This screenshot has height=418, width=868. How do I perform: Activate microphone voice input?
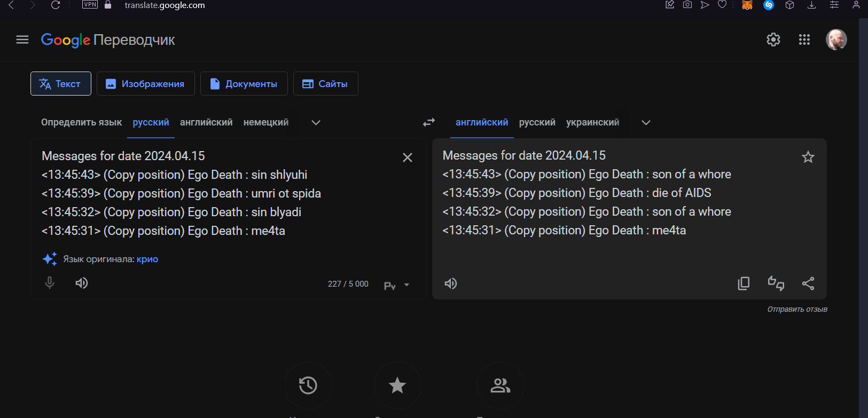click(50, 283)
